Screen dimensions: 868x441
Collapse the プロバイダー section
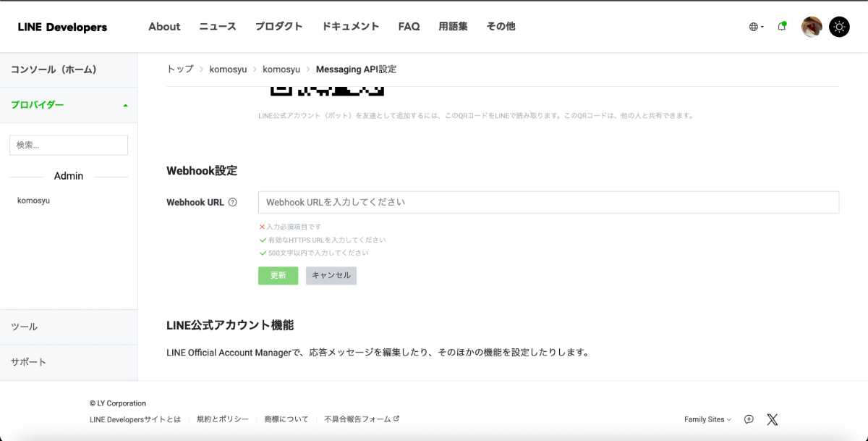pyautogui.click(x=69, y=105)
